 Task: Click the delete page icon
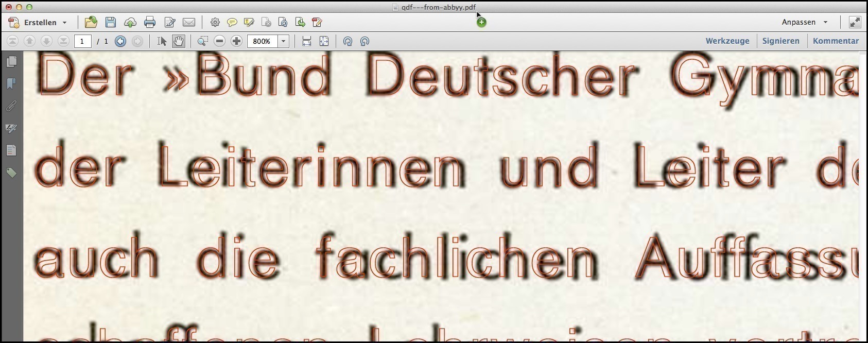pos(266,22)
